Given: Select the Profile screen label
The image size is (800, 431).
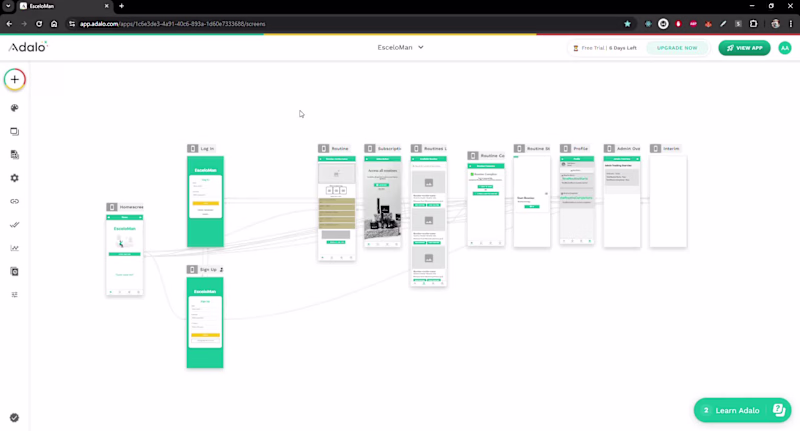Looking at the screenshot, I should click(x=575, y=148).
